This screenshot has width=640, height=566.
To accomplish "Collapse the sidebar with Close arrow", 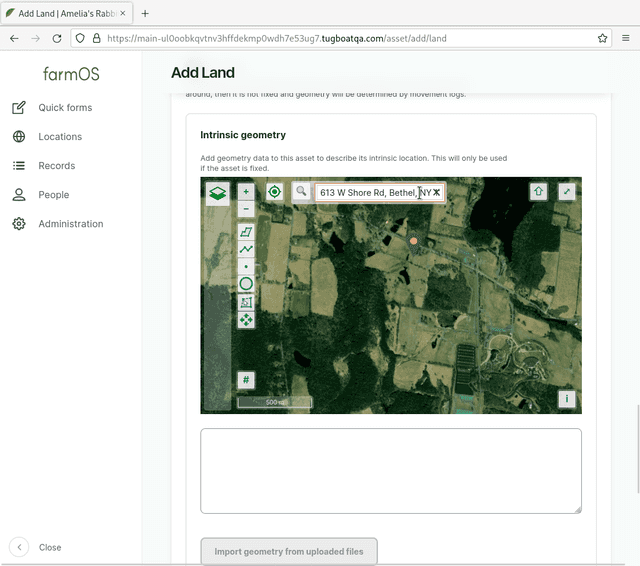I will coord(19,547).
